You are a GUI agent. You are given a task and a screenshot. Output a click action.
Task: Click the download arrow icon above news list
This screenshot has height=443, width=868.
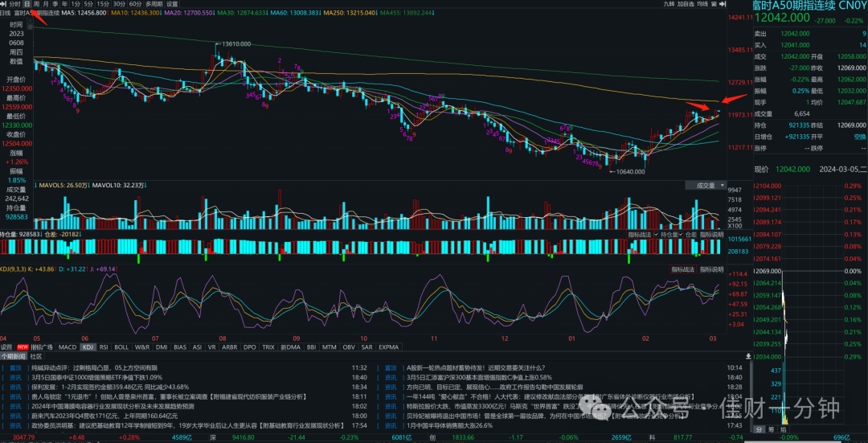[748, 356]
